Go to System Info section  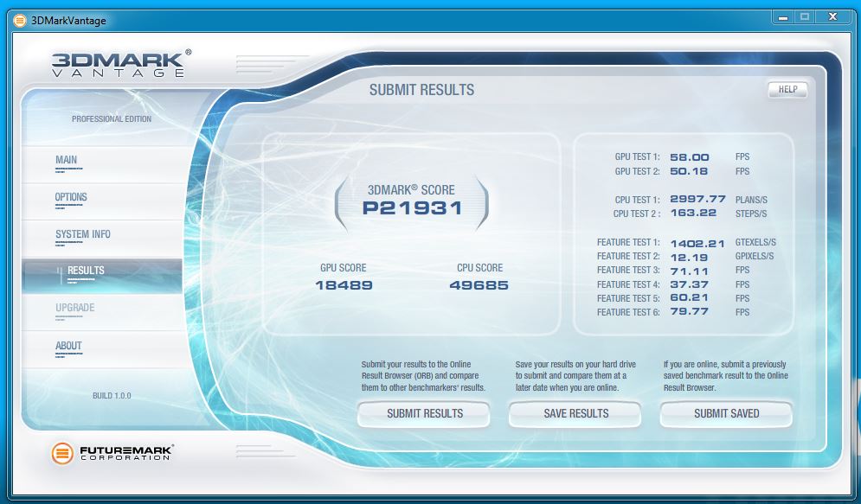coord(101,239)
